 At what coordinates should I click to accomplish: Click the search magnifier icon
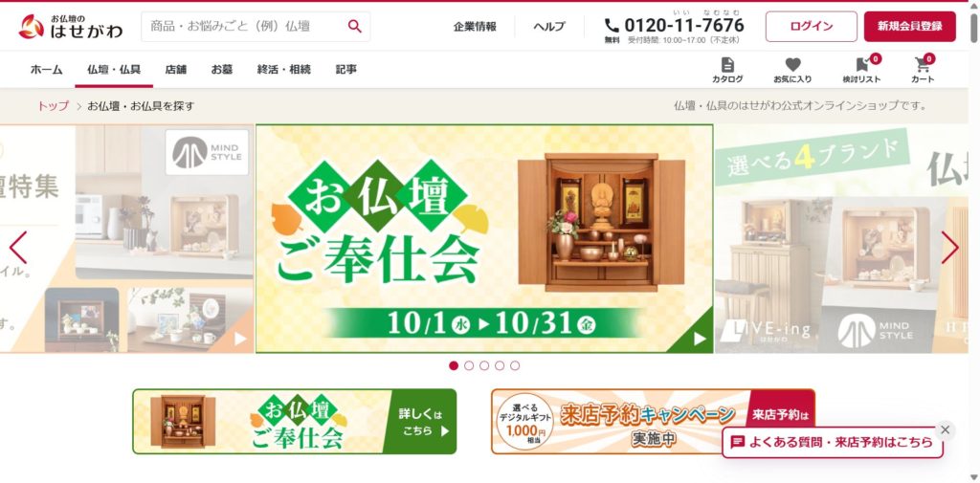[x=354, y=26]
